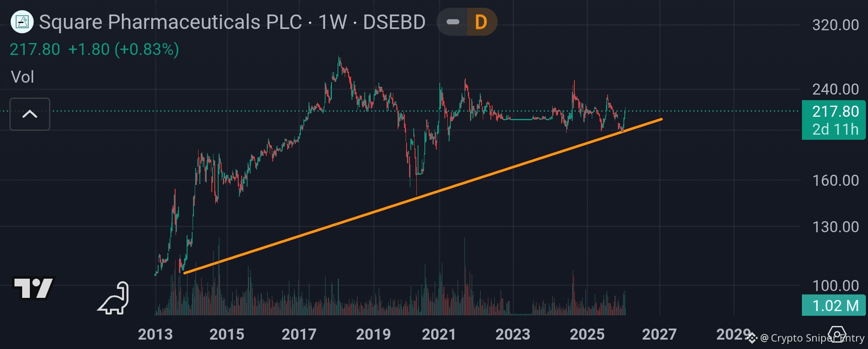
Task: Click the Vol indicator label
Action: (22, 77)
